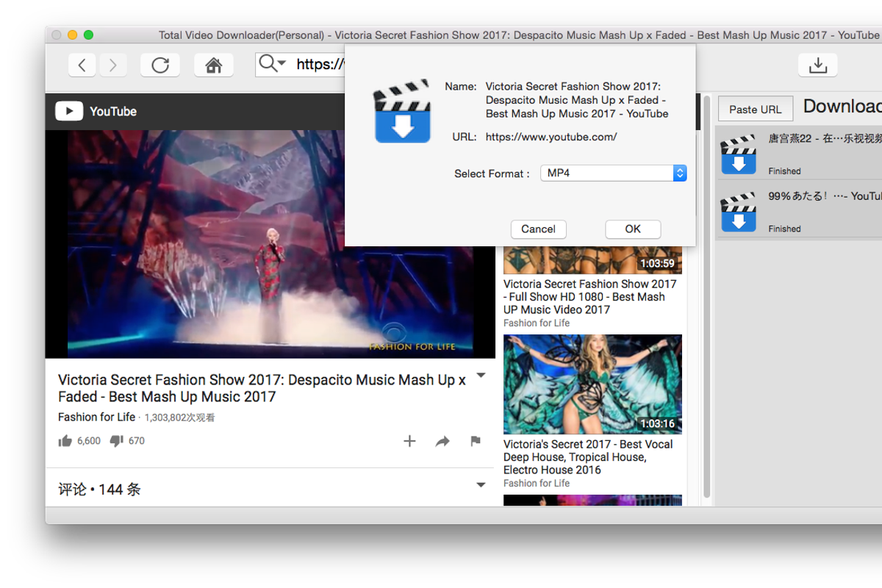Click clapperboard icon of 唐宫燕22 download
Screen dimensions: 882x588
[739, 154]
